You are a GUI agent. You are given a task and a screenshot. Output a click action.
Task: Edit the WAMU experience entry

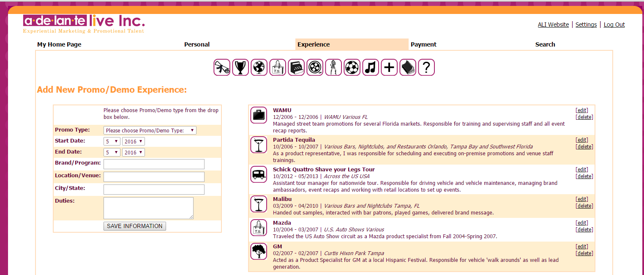click(582, 110)
